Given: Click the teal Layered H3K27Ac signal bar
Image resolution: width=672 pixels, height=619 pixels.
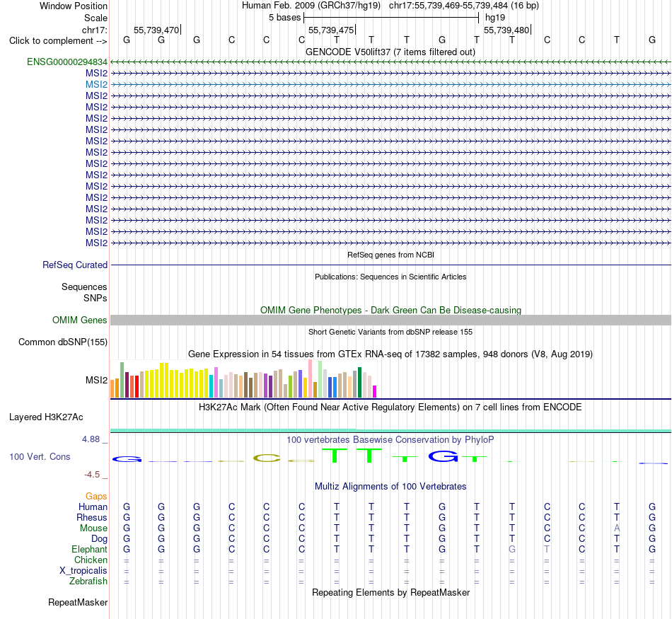Looking at the screenshot, I should pyautogui.click(x=390, y=430).
